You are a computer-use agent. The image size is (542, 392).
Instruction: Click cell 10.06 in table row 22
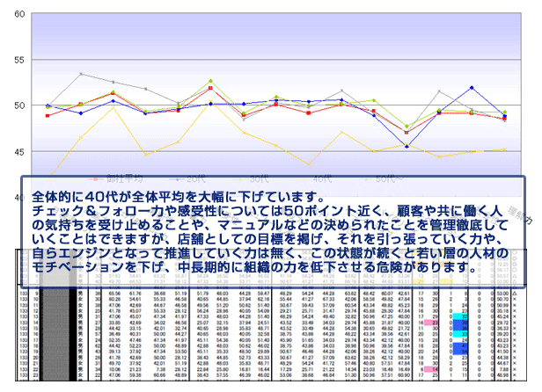click(x=114, y=369)
